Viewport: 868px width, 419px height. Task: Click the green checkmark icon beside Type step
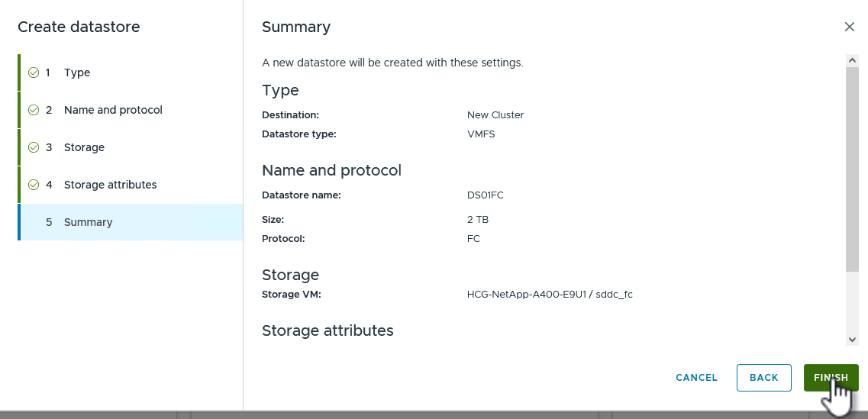34,73
